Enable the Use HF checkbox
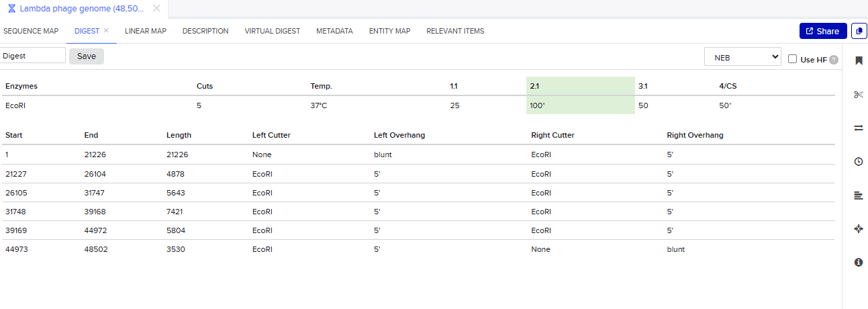Screen dimensions: 868x309 point(793,59)
